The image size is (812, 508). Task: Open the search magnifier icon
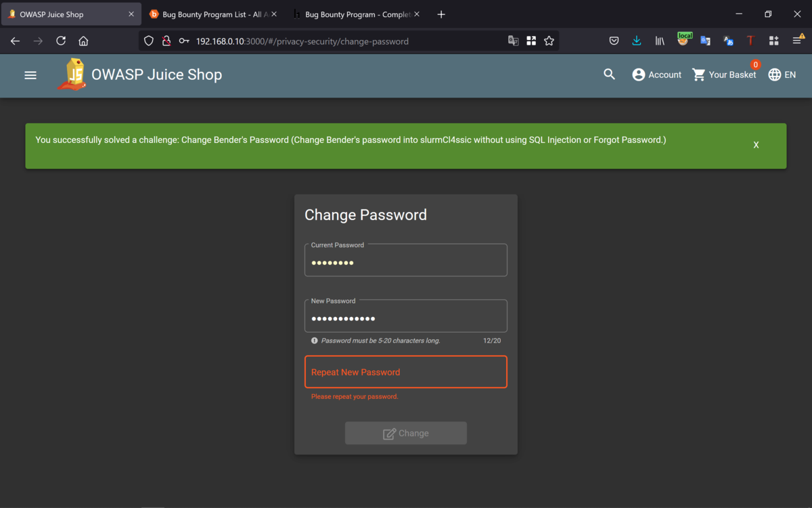tap(610, 75)
